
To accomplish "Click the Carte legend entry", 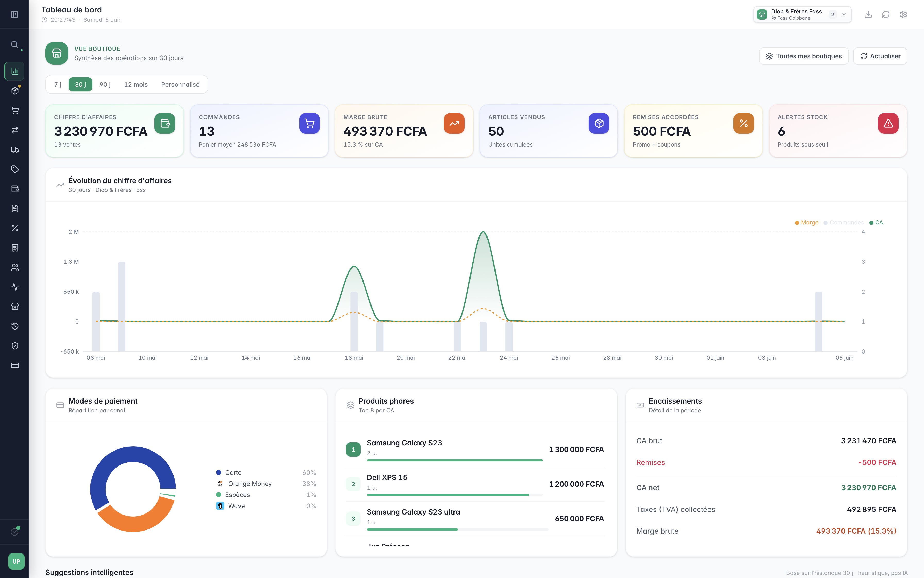I will (266, 472).
